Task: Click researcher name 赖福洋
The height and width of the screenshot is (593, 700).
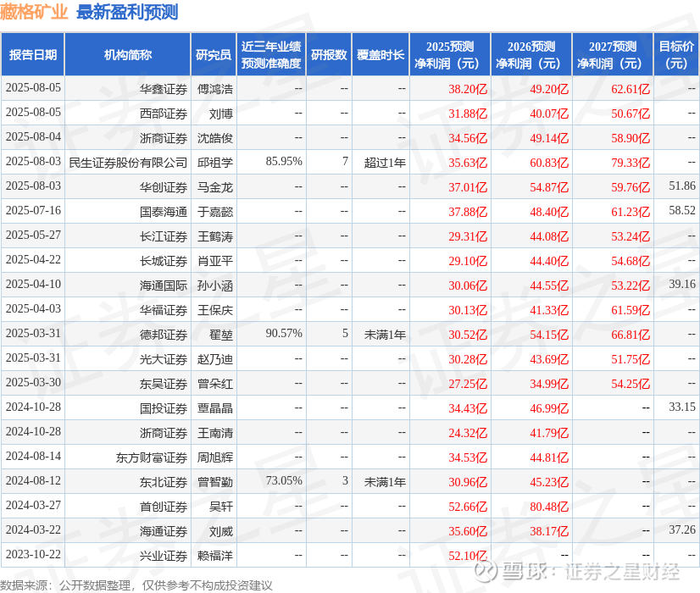Action: tap(215, 556)
